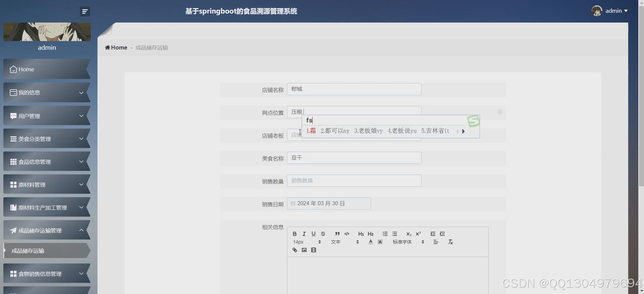
Task: Toggle italic formatting in the editor
Action: click(x=304, y=234)
